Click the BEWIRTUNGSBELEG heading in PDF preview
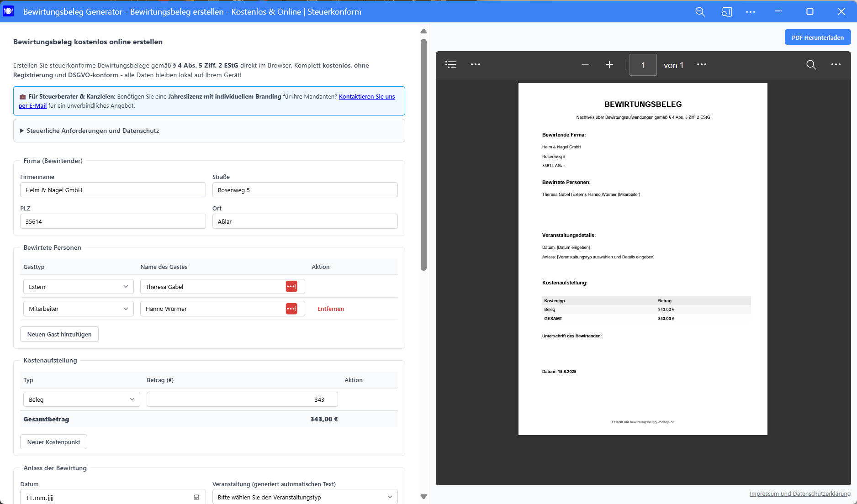The image size is (857, 504). tap(643, 104)
